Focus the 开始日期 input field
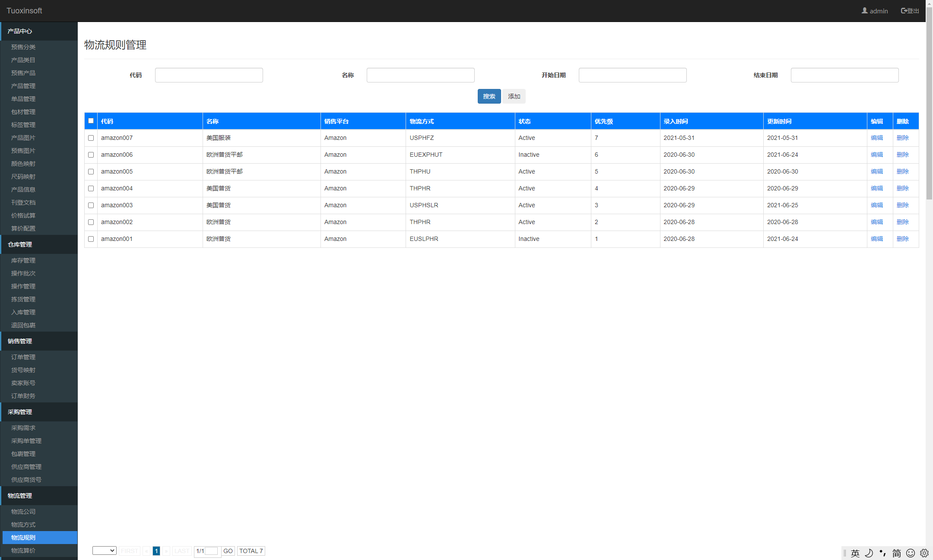Screen dimensions: 933x560 pos(632,75)
